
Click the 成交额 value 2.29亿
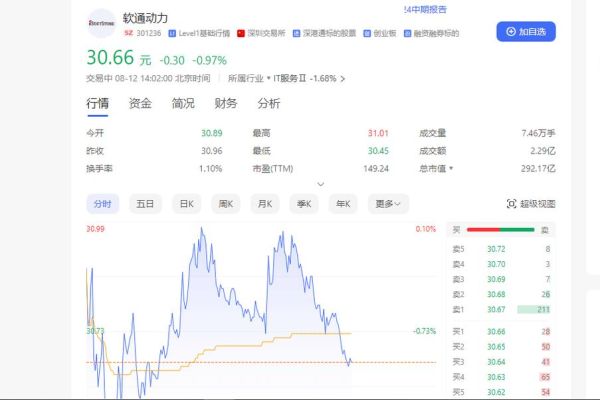[543, 151]
